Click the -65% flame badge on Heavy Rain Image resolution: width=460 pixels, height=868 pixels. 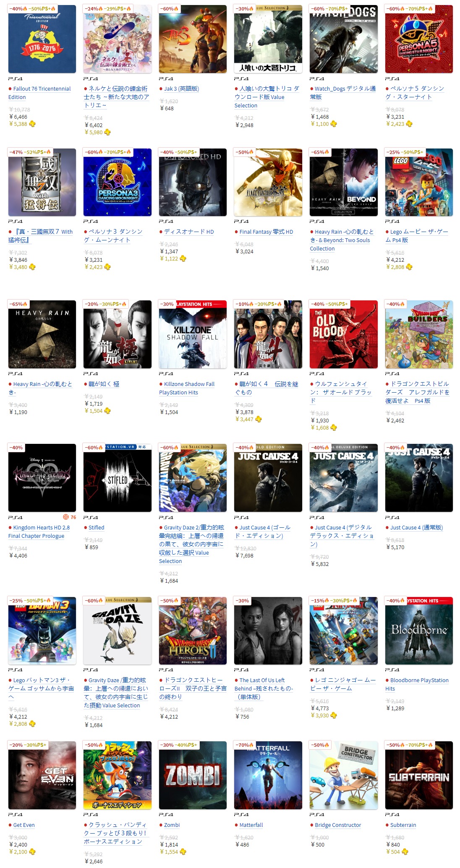(18, 304)
